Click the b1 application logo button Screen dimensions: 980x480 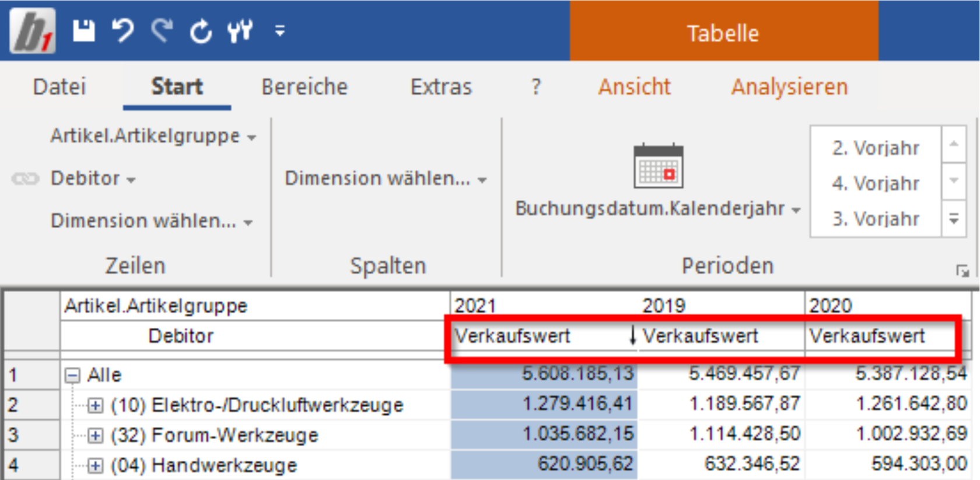click(33, 31)
